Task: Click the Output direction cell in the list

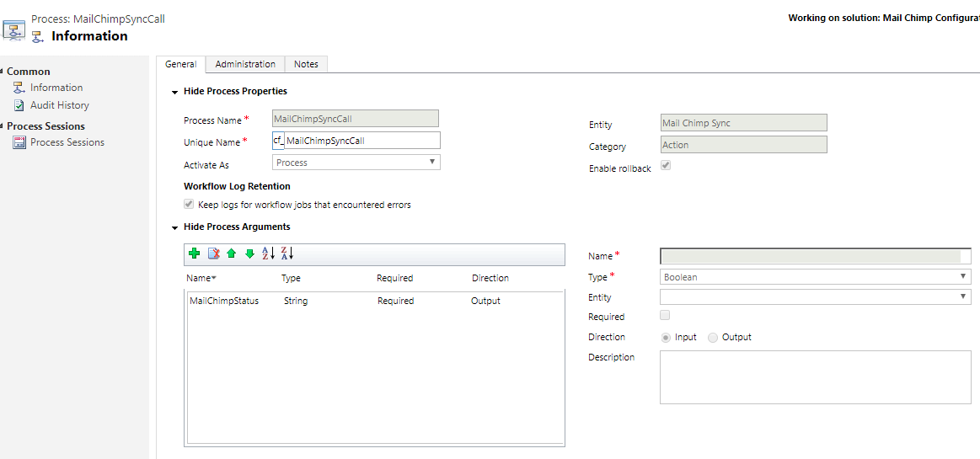Action: pos(485,301)
